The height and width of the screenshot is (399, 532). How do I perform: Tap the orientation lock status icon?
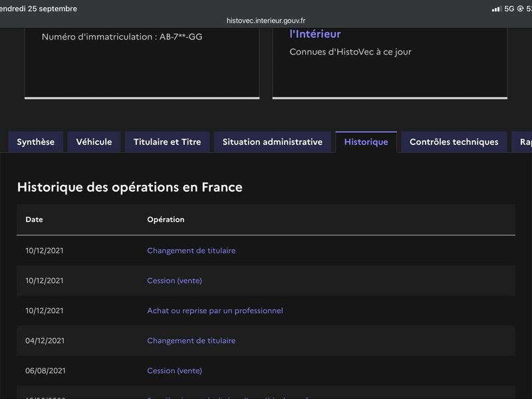tap(520, 9)
